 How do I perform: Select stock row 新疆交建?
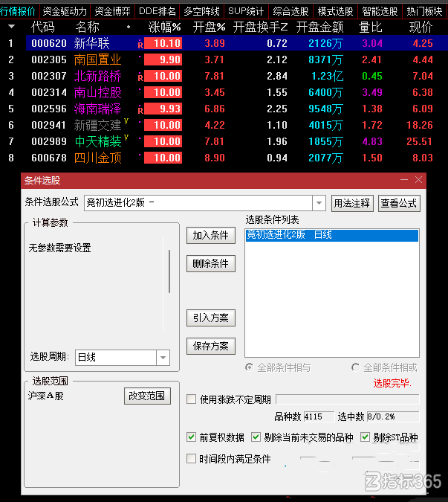tap(224, 125)
